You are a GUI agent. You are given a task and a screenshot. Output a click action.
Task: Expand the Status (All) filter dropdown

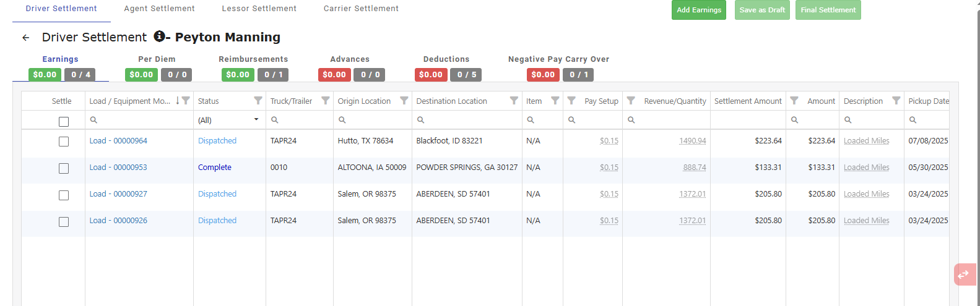pyautogui.click(x=256, y=120)
